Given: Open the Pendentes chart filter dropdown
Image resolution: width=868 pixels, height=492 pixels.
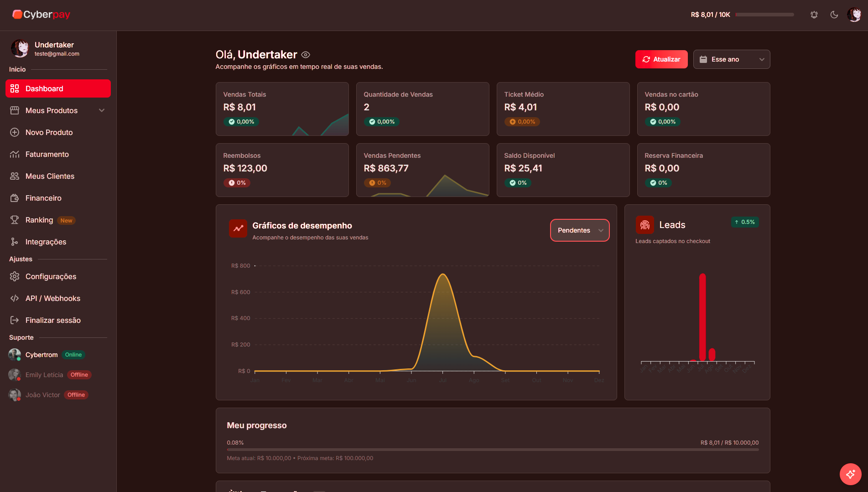Looking at the screenshot, I should pyautogui.click(x=579, y=230).
